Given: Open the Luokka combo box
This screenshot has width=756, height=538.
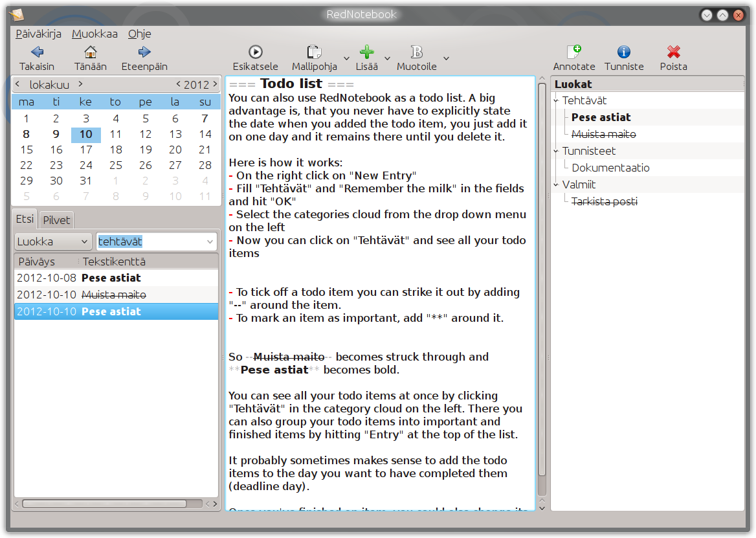Looking at the screenshot, I should point(52,241).
